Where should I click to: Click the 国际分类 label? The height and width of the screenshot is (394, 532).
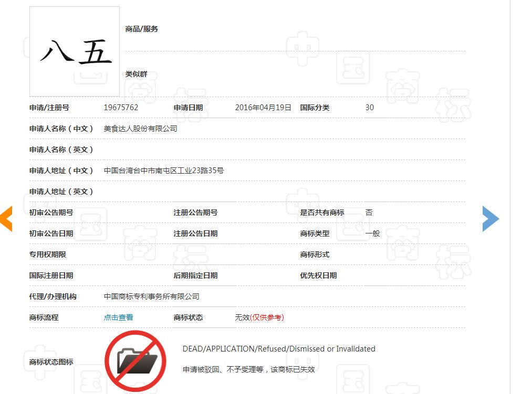[x=315, y=108]
